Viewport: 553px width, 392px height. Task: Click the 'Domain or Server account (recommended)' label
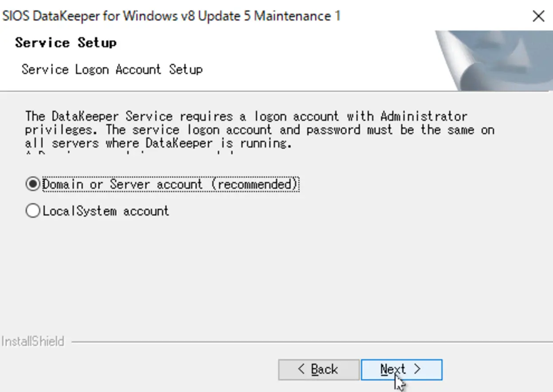click(171, 184)
